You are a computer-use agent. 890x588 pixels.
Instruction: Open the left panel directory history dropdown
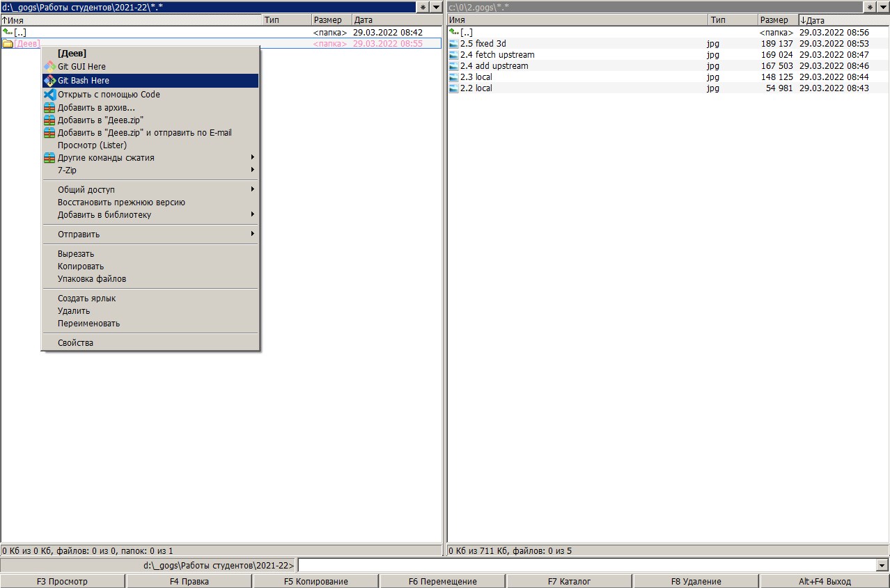[x=436, y=7]
